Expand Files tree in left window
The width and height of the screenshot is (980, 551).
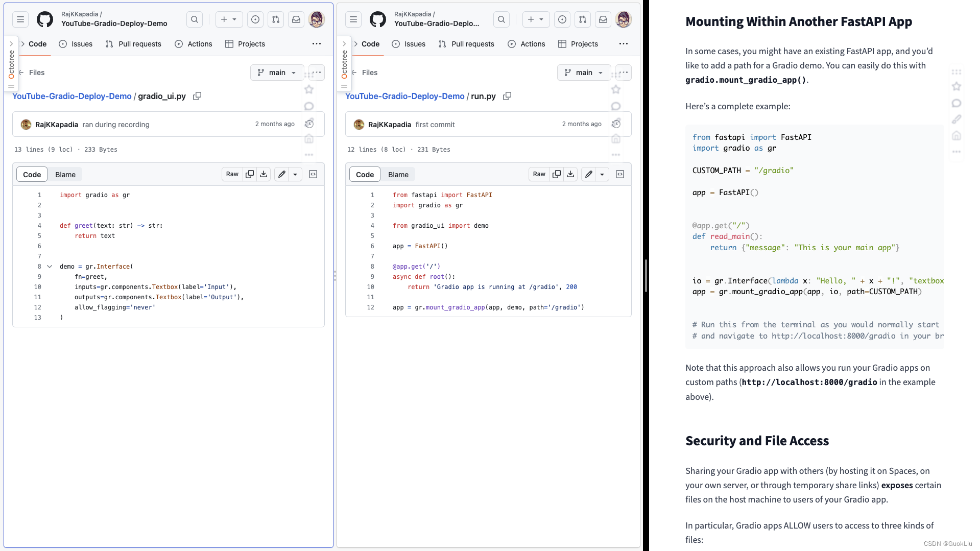(31, 73)
